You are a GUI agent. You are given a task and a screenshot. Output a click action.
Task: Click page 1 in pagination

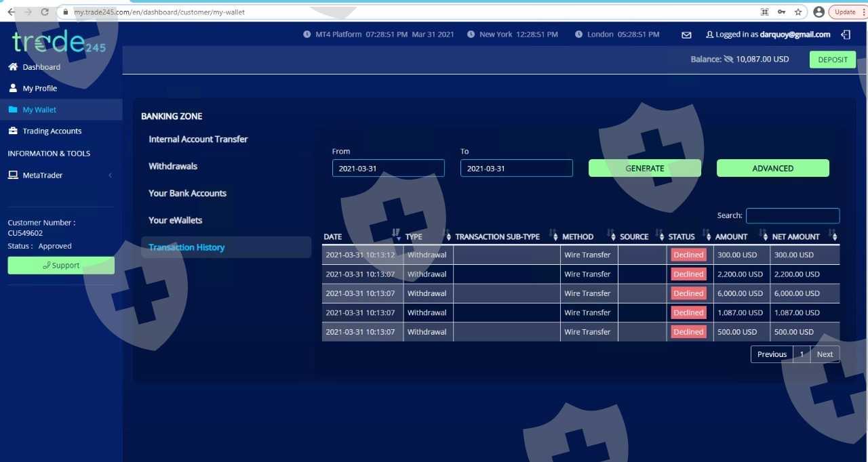pyautogui.click(x=802, y=354)
